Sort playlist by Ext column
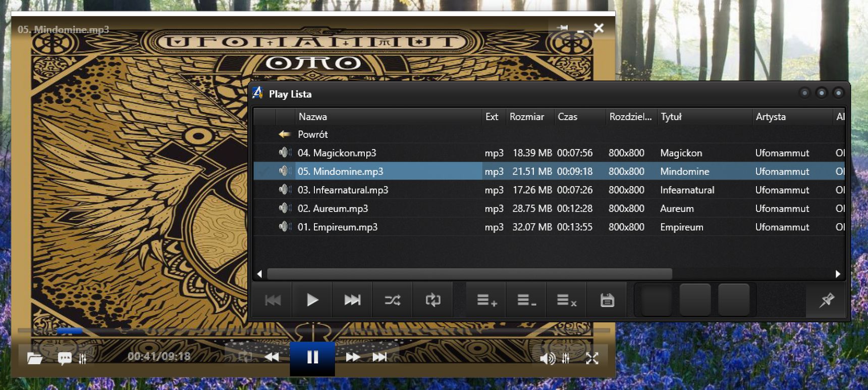 pyautogui.click(x=494, y=117)
